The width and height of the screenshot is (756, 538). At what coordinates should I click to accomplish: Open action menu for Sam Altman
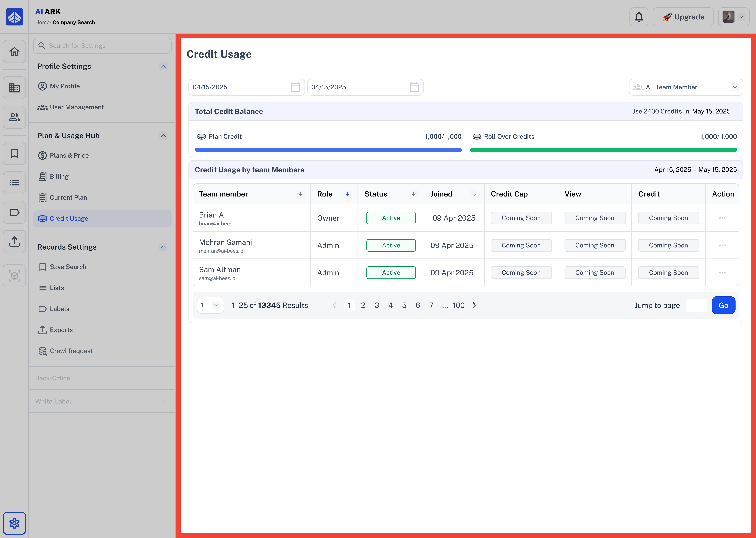point(722,273)
